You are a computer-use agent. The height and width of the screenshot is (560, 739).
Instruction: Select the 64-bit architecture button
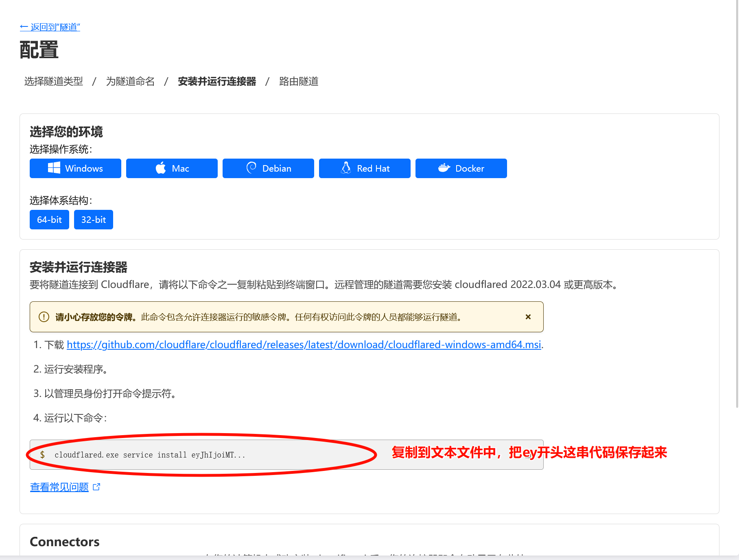point(49,220)
